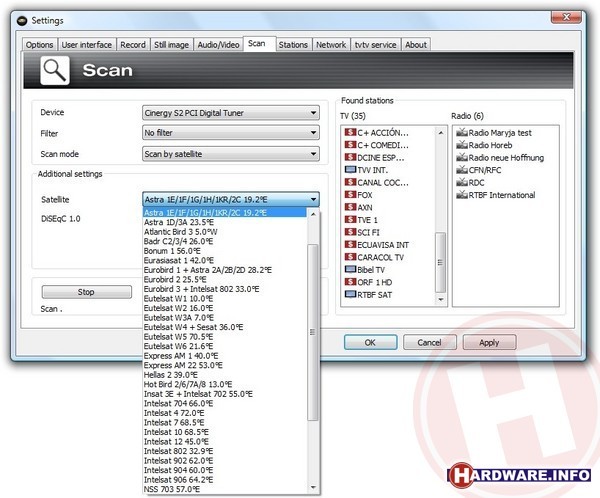Switch to the Record tab

pos(133,45)
